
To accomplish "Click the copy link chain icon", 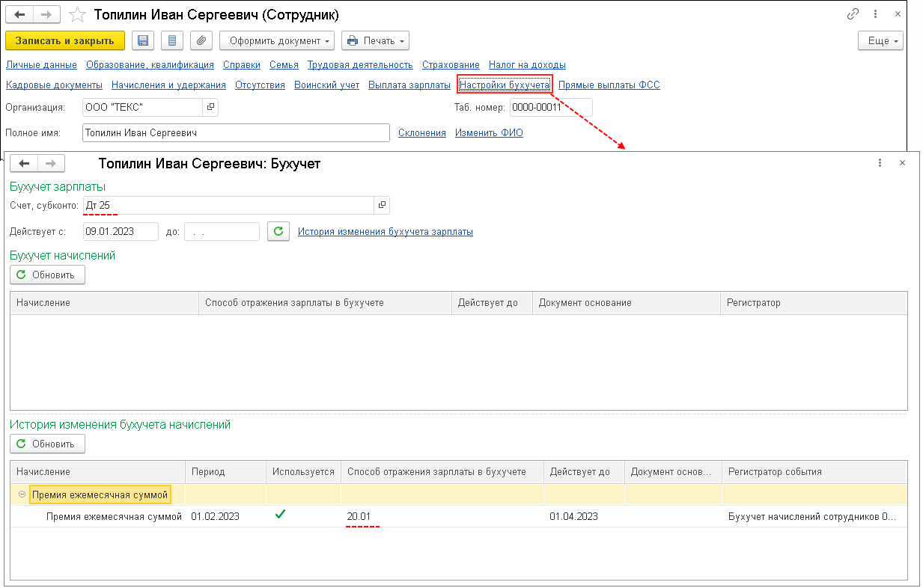I will coord(853,14).
